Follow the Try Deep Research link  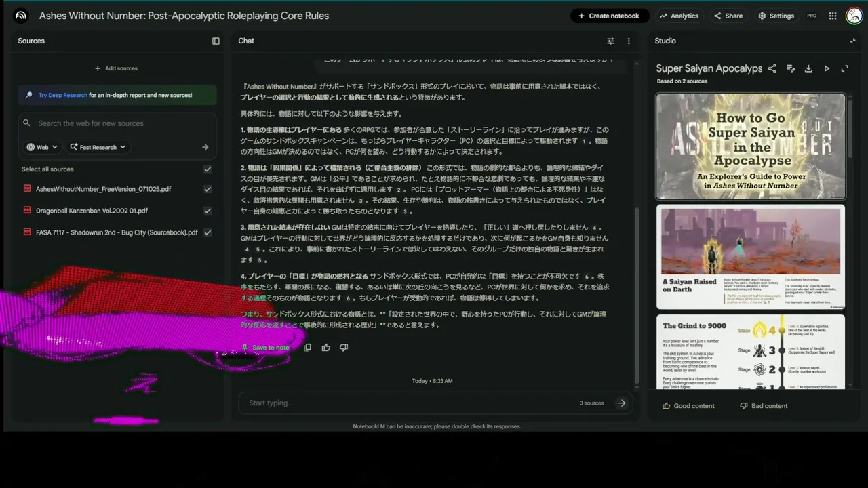(63, 95)
